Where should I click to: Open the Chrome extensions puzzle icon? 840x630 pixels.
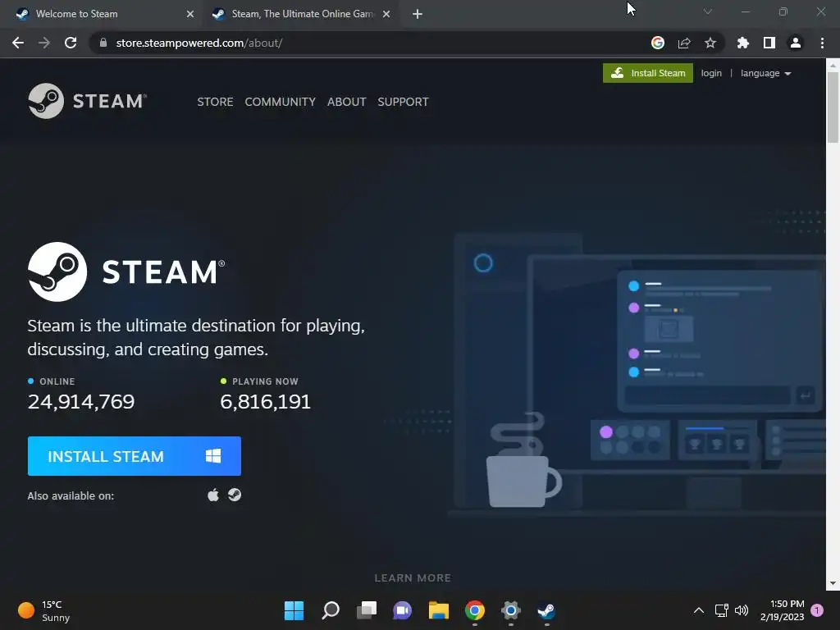[x=742, y=43]
